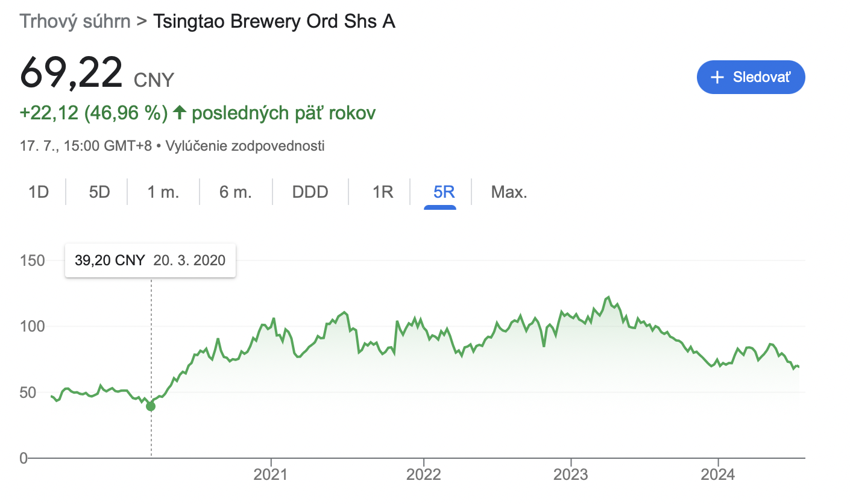
Task: Click the 2023 label on the time axis
Action: [570, 474]
